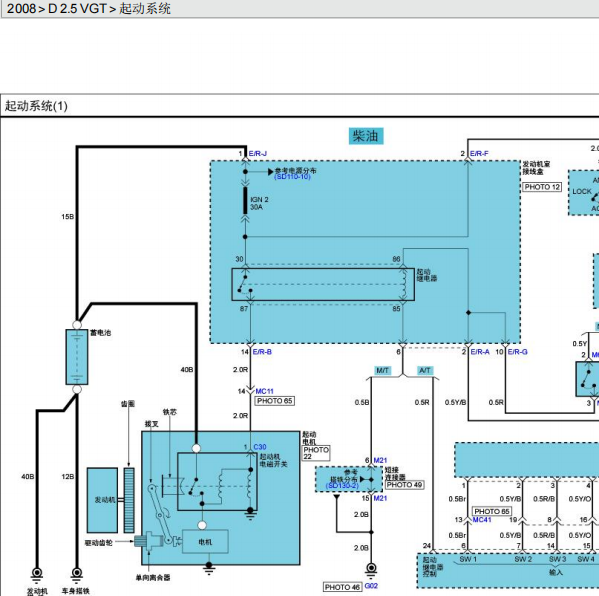This screenshot has height=596, width=599.
Task: Click the G02 ground symbol
Action: tap(371, 570)
